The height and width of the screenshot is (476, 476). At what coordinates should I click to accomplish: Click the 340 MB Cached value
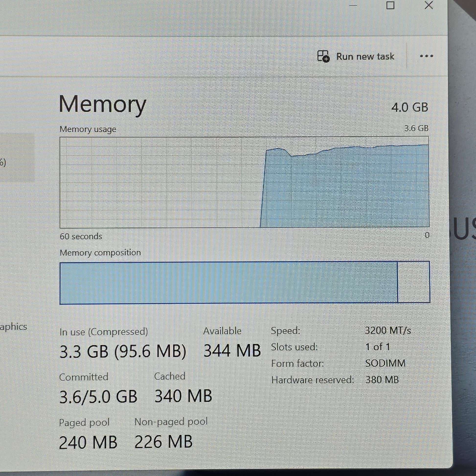click(x=183, y=396)
